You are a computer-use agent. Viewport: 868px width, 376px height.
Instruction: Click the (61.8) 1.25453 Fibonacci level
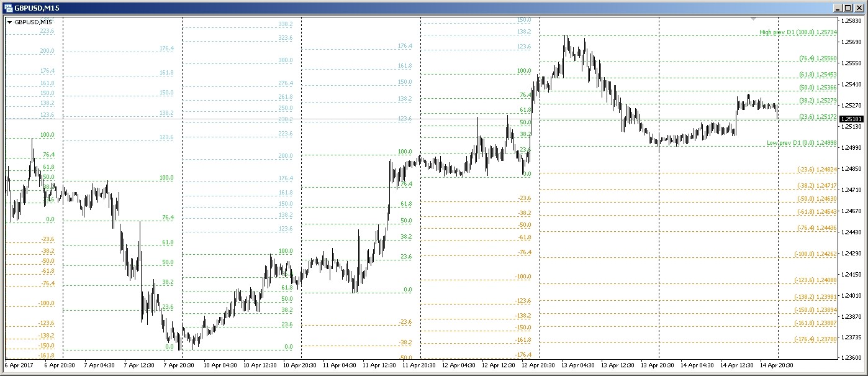tap(818, 75)
